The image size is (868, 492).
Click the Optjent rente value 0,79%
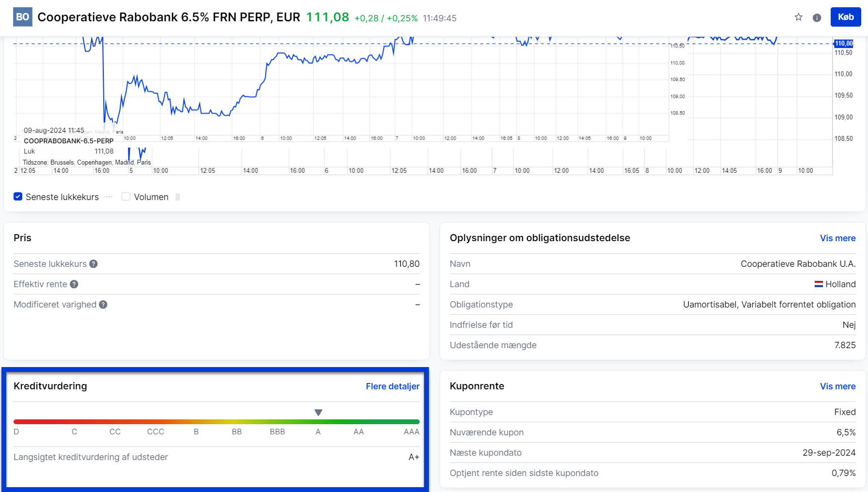click(843, 473)
